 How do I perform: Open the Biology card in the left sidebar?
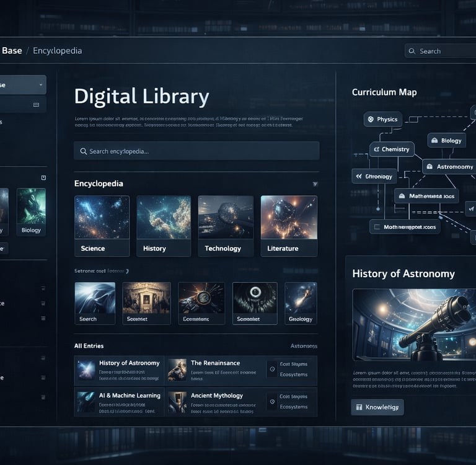(x=31, y=211)
